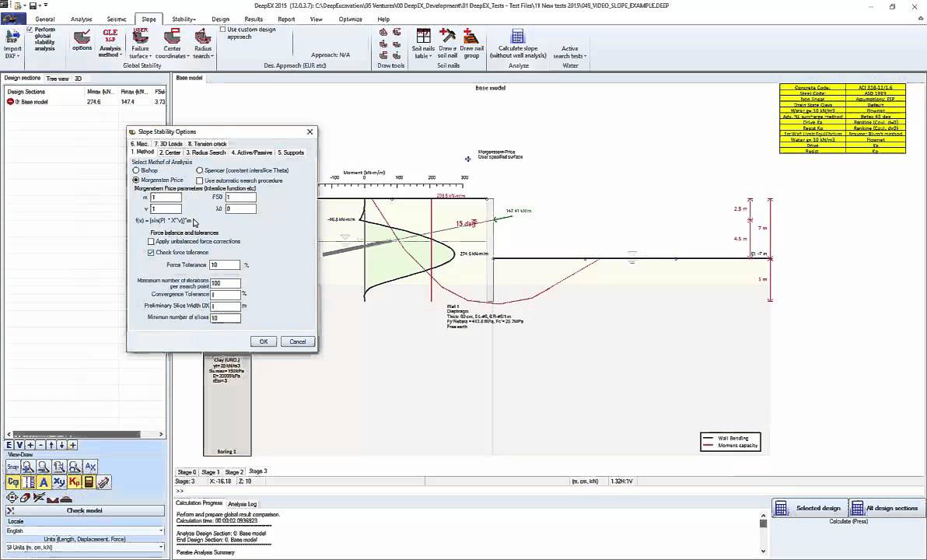Viewport: 927px width, 560px height.
Task: Expand Center coordinates dropdown arrow
Action: pos(188,56)
